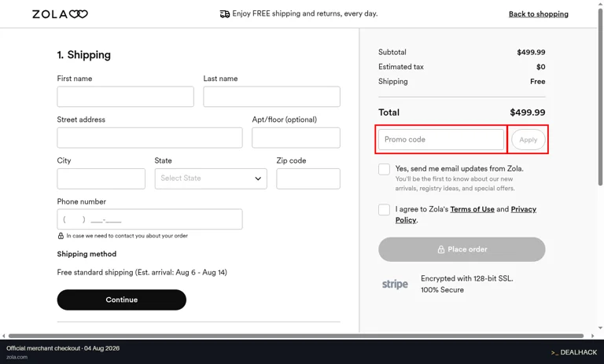Screen dimensions: 604x364
Task: Enable email updates from Zola checkbox
Action: click(384, 169)
